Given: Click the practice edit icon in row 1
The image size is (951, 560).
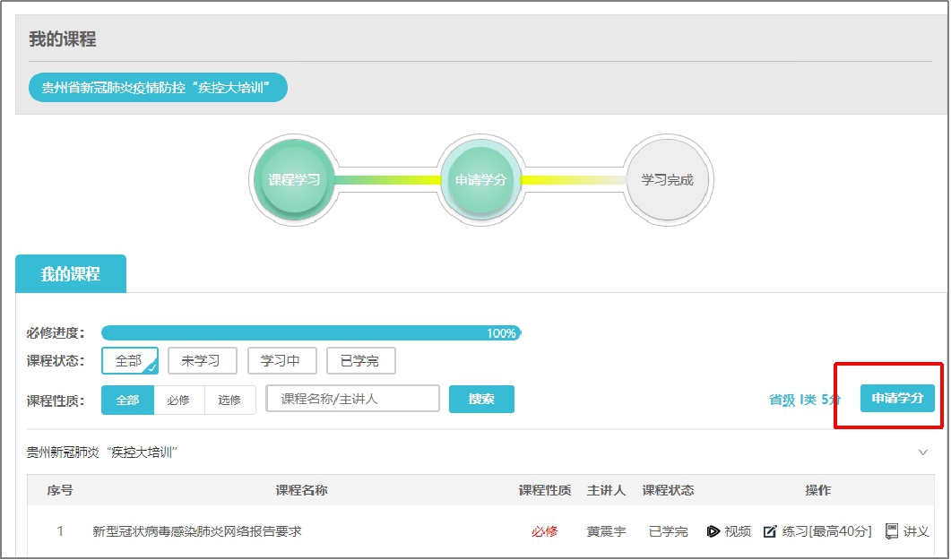Looking at the screenshot, I should point(770,531).
